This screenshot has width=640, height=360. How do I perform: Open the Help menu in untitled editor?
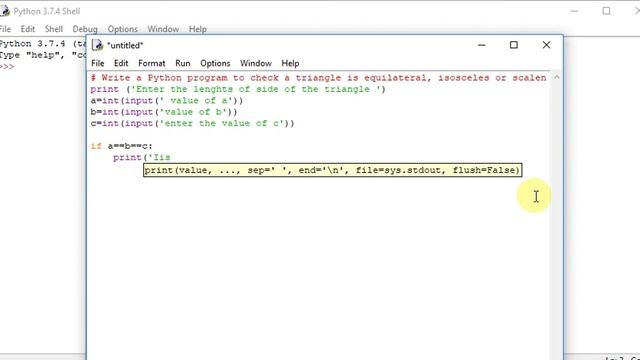[290, 63]
